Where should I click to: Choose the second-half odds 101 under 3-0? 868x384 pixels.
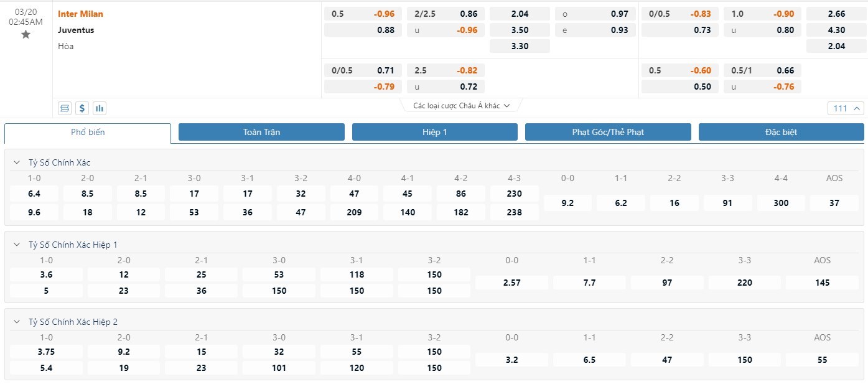coord(279,368)
